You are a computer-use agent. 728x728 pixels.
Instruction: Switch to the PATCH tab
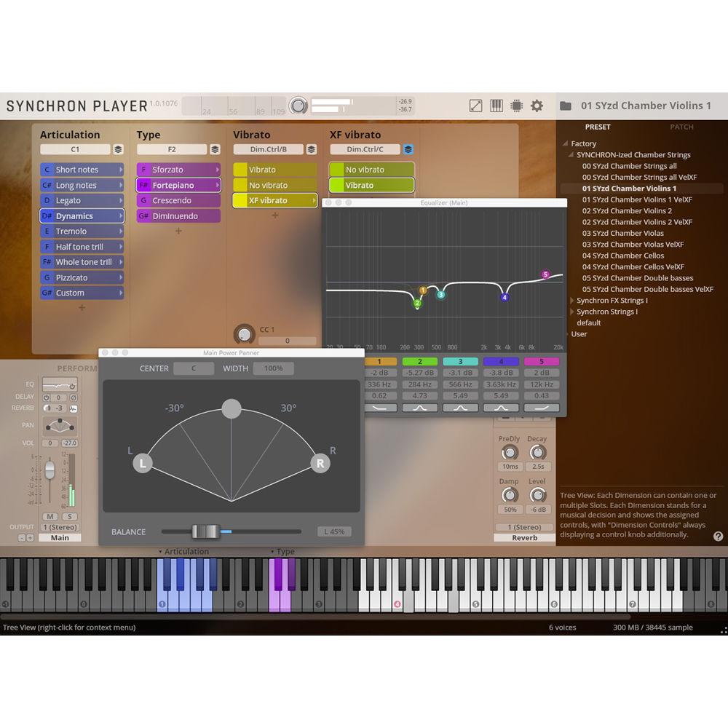(681, 127)
